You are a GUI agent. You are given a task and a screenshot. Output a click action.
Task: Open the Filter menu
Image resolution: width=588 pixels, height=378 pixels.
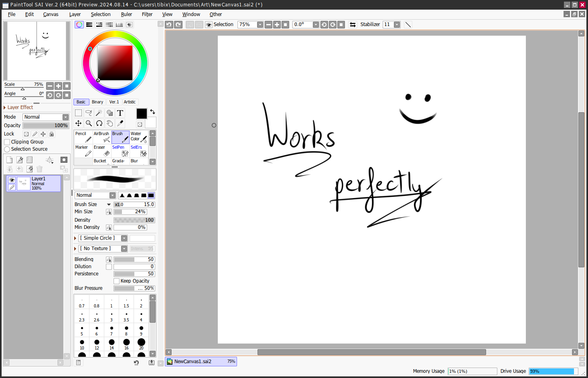[147, 14]
